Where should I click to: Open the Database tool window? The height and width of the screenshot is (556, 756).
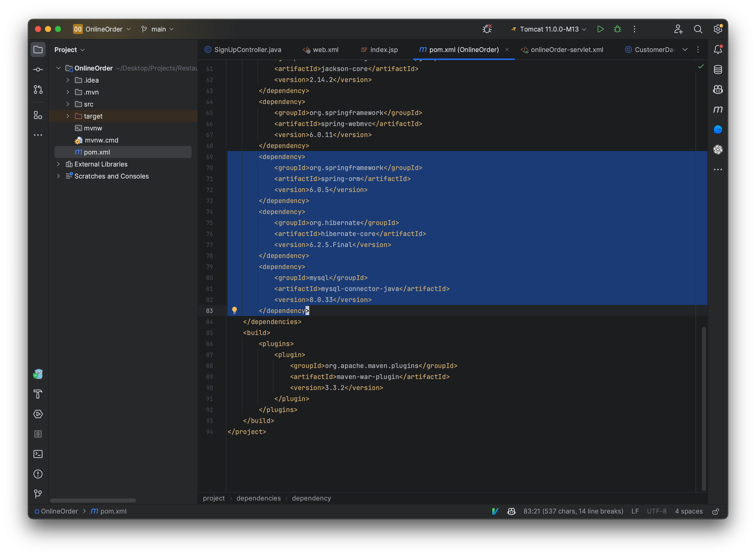coord(718,70)
